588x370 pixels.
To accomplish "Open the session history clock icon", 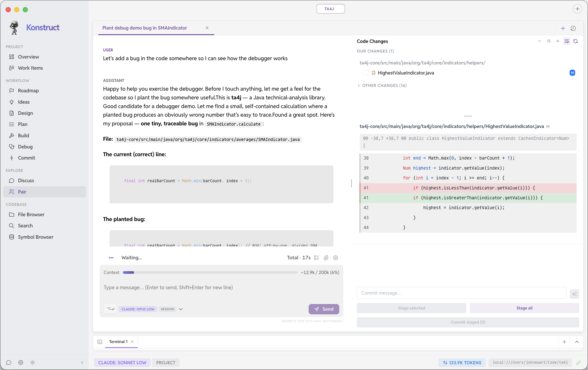I will [573, 28].
